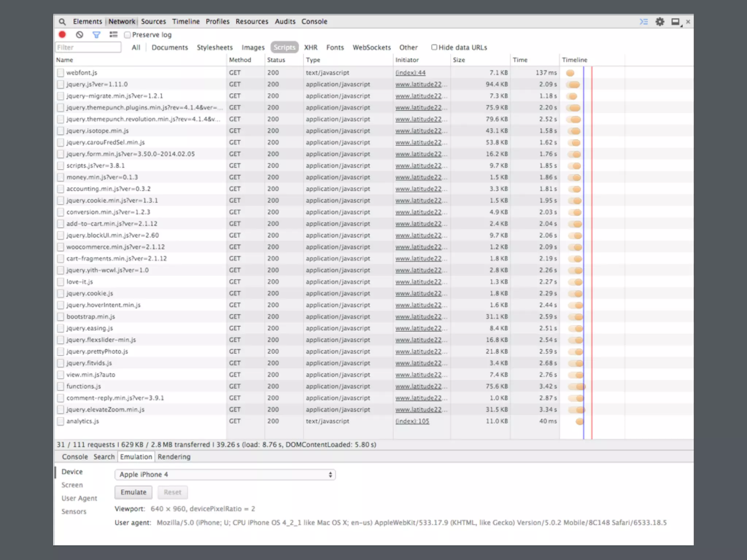747x560 pixels.
Task: Open the (index):44 initiator link
Action: (x=410, y=73)
